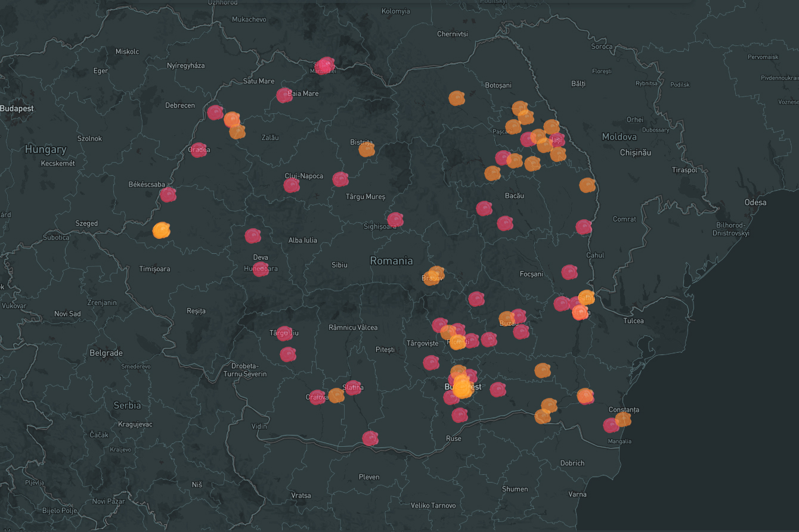Viewport: 799px width, 532px height.
Task: Select the pink marker near Békéscsaba
Action: tap(168, 195)
